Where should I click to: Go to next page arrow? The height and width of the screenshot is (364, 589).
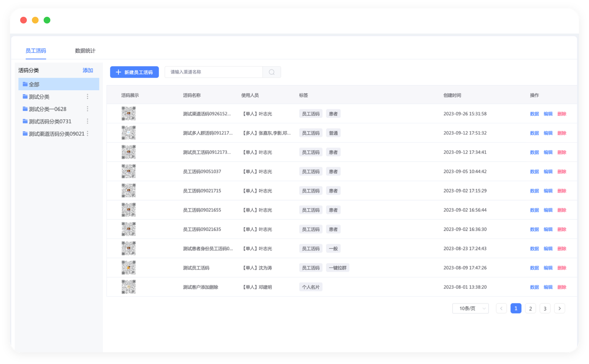pos(559,309)
